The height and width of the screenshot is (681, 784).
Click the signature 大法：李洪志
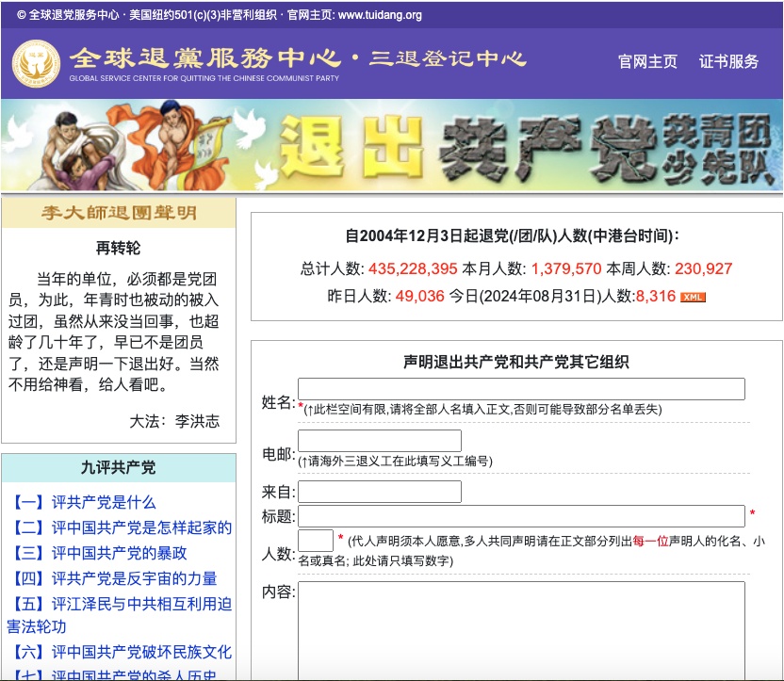pyautogui.click(x=174, y=421)
